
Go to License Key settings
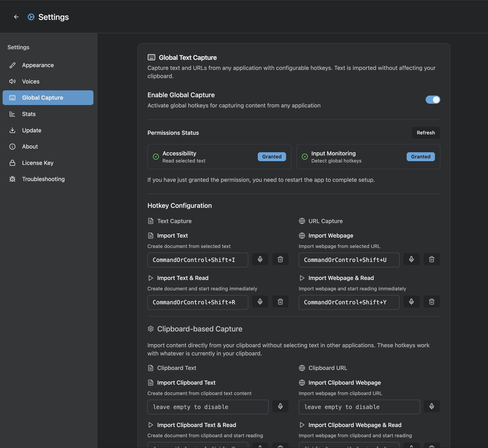click(x=38, y=163)
